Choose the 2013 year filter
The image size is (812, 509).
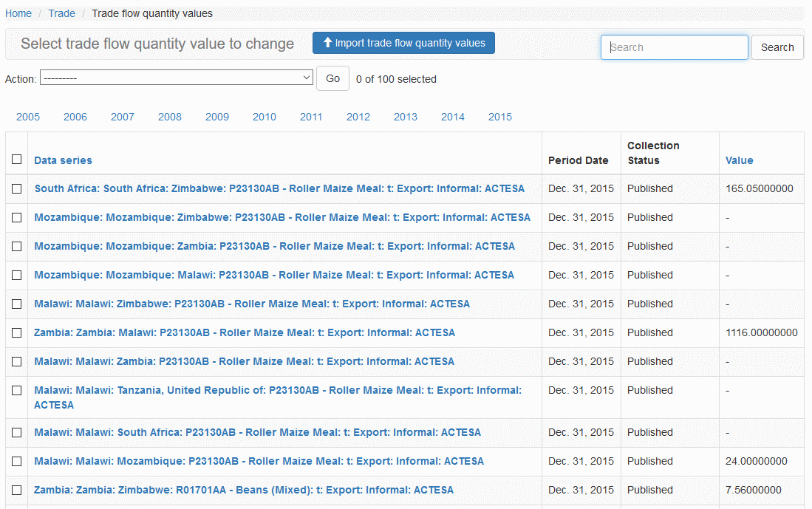405,117
